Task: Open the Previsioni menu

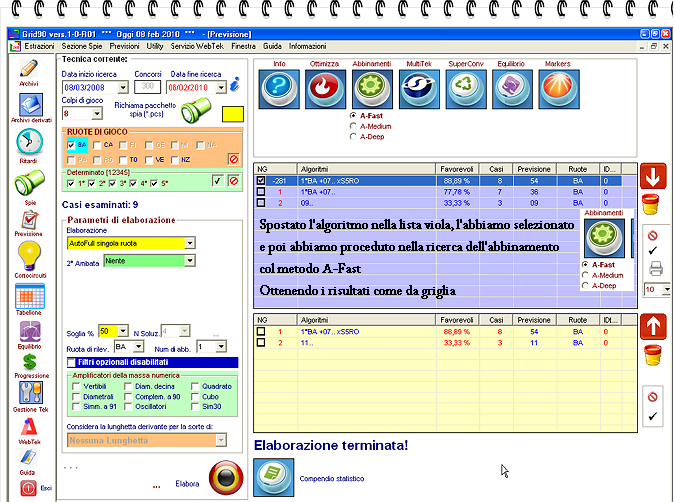Action: point(124,46)
